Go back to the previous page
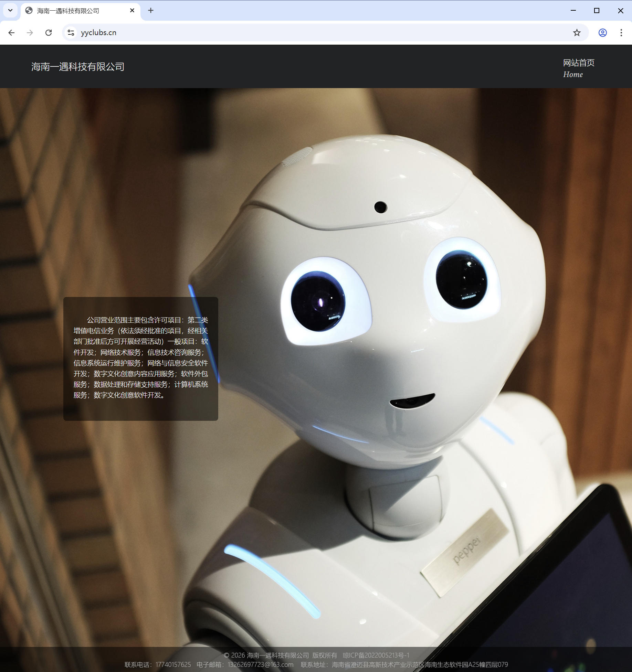 pos(11,33)
